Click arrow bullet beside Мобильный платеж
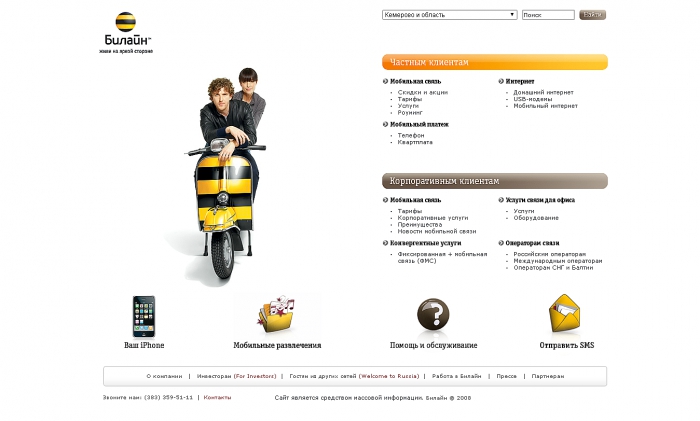This screenshot has width=700, height=421. [385, 124]
